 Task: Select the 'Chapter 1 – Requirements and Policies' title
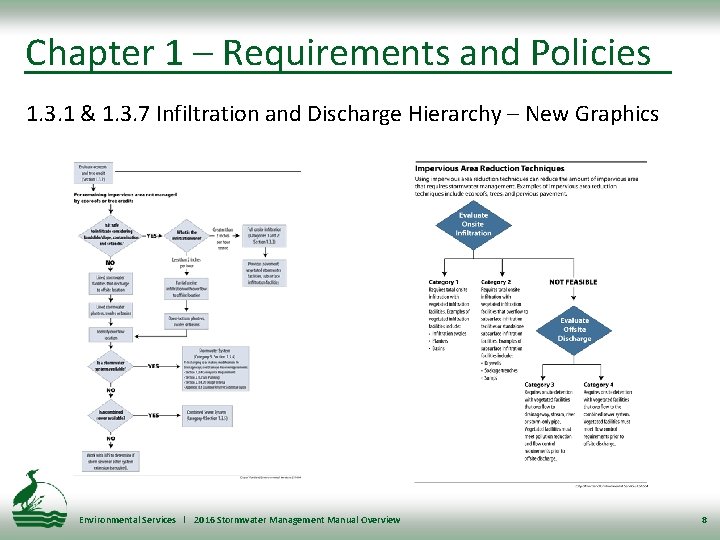tap(338, 52)
